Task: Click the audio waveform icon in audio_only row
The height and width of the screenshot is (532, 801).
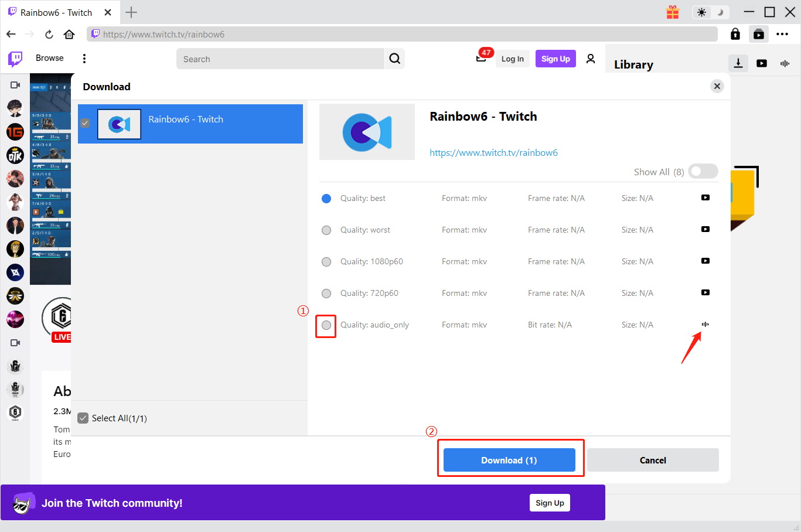Action: pos(705,324)
